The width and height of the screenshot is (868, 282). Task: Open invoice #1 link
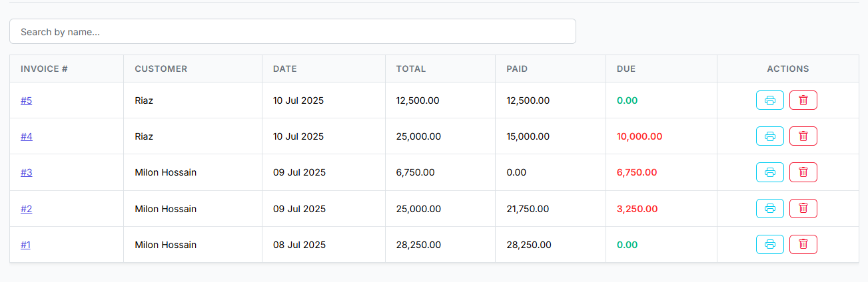(x=26, y=245)
